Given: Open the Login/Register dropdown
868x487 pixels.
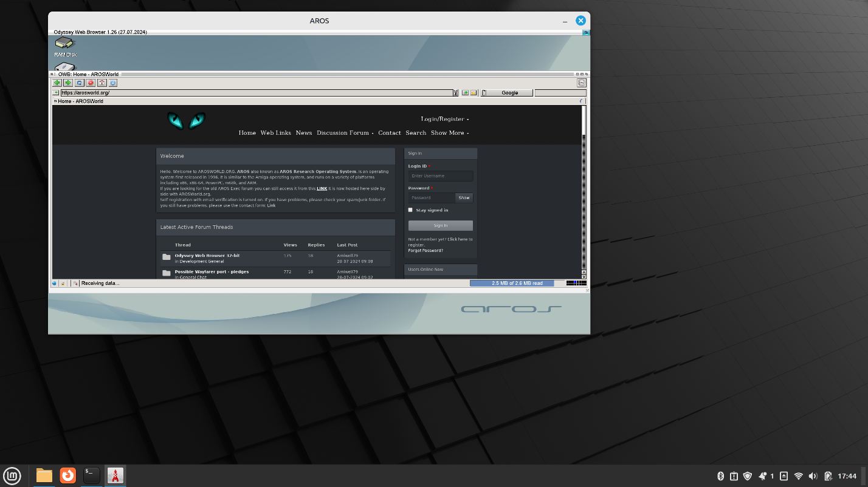Looking at the screenshot, I should pos(444,119).
